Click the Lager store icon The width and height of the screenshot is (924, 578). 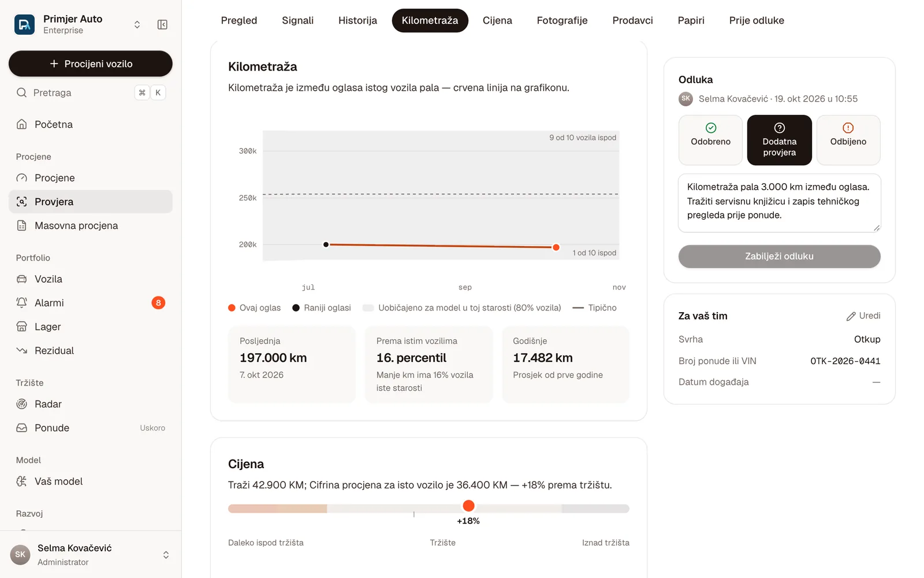coord(21,327)
